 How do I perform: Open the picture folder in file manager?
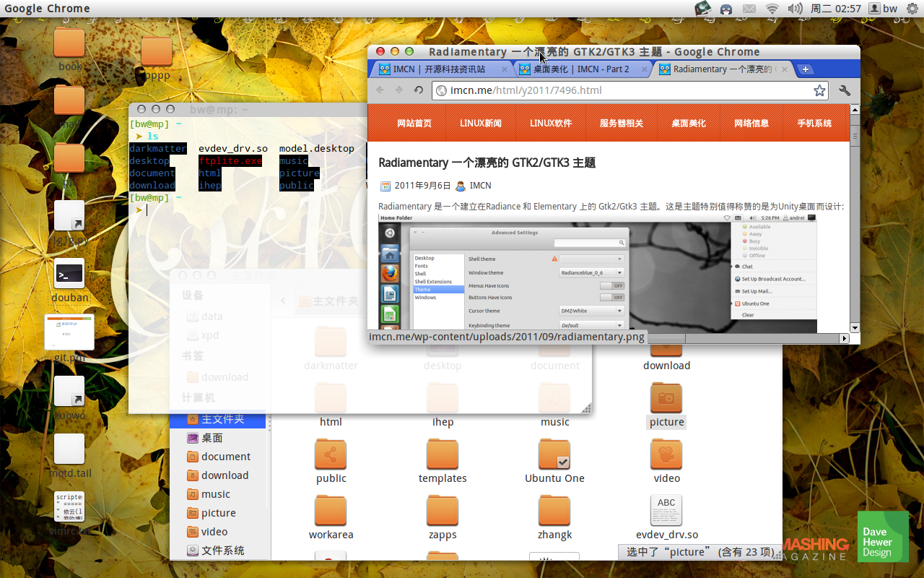[666, 406]
